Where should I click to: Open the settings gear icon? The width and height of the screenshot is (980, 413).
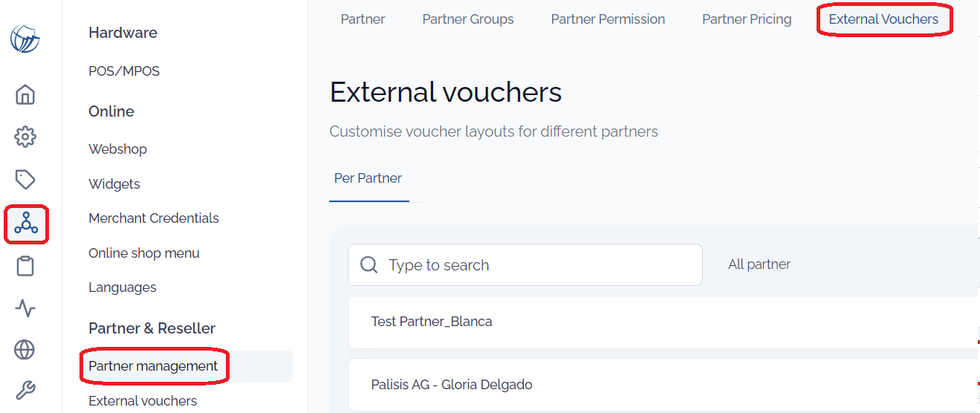pyautogui.click(x=25, y=137)
